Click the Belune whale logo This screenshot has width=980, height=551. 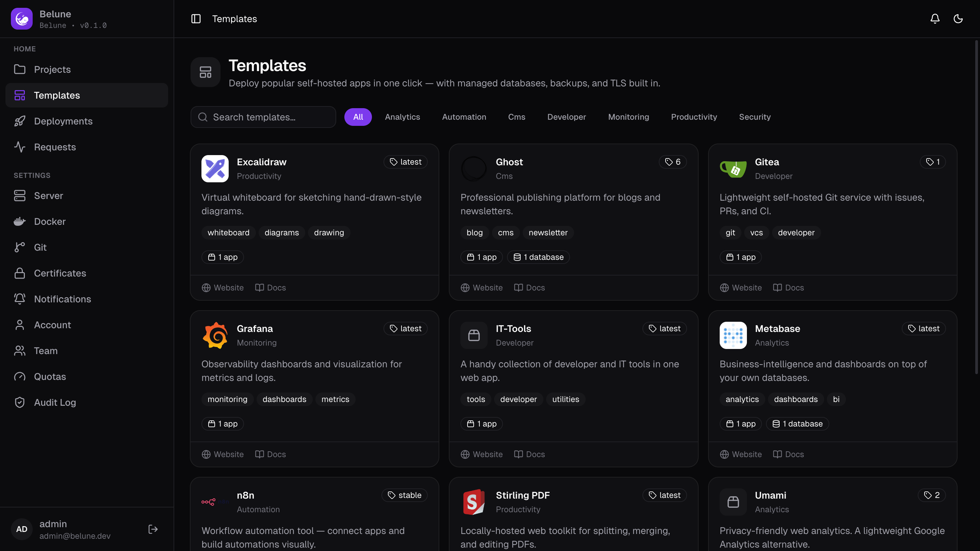coord(22,19)
